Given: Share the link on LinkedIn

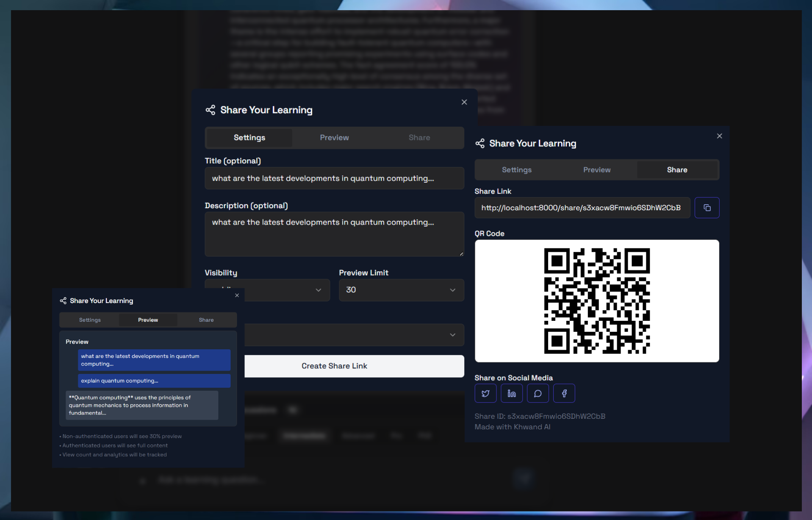Looking at the screenshot, I should coord(512,393).
